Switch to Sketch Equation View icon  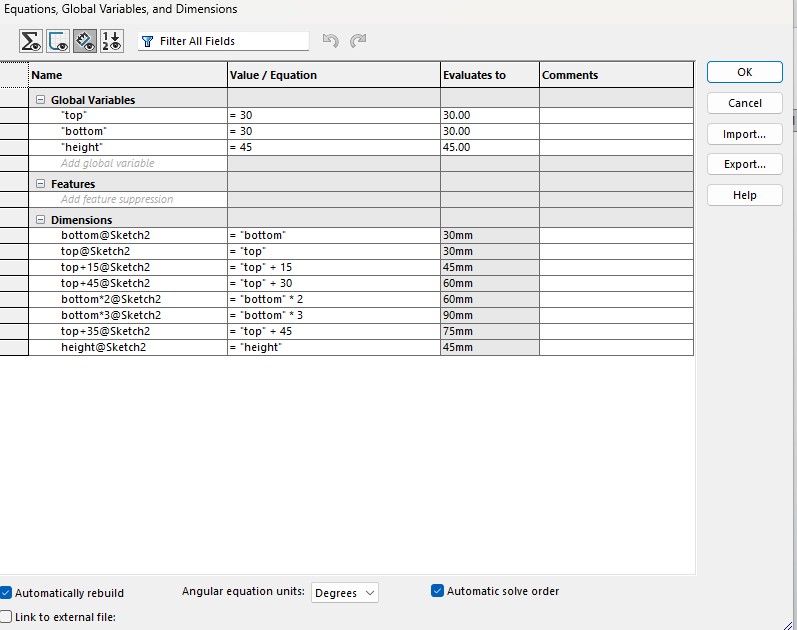pyautogui.click(x=58, y=42)
